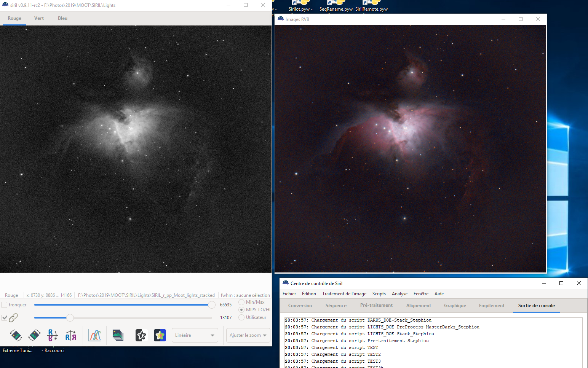The image size is (588, 368).
Task: Click the console line LIGHTS_DOE-PreProcess-MasterDarks_Stephiou
Action: coord(382,327)
